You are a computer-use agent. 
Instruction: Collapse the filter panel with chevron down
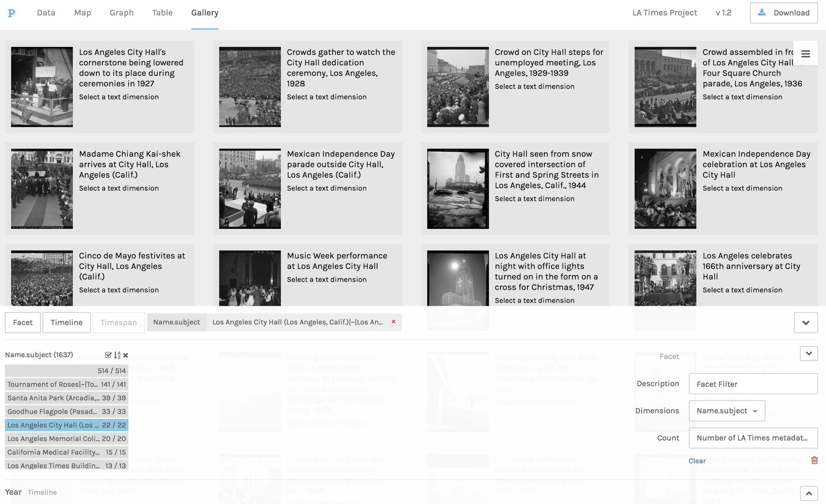pyautogui.click(x=805, y=323)
